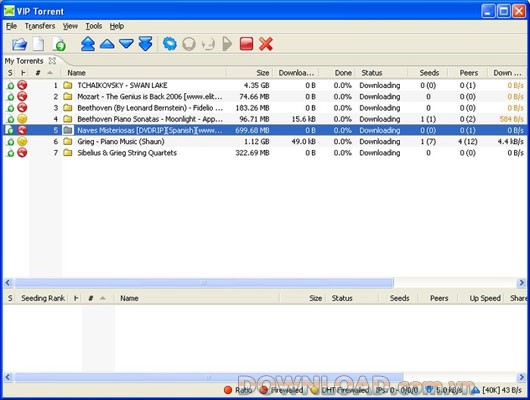Close the My Torrents tab
The width and height of the screenshot is (530, 400).
click(52, 61)
